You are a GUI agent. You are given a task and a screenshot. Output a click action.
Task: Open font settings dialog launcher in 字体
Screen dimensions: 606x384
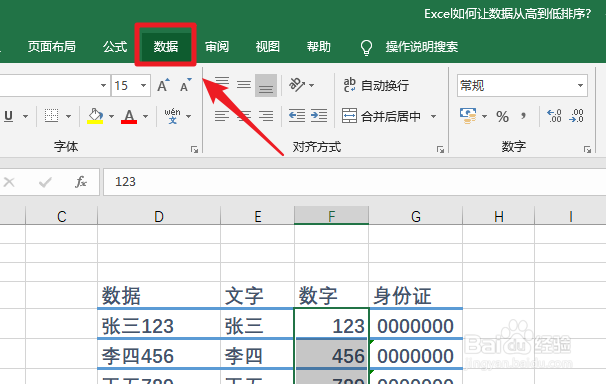194,150
